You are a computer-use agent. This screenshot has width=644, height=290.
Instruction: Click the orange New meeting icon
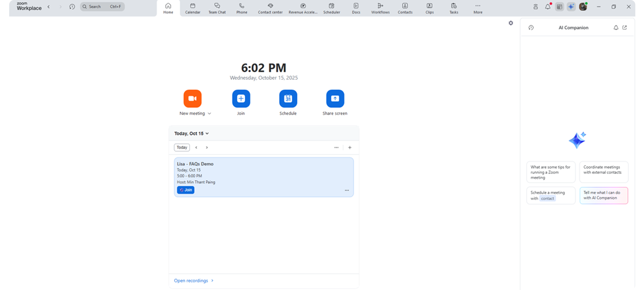point(192,99)
